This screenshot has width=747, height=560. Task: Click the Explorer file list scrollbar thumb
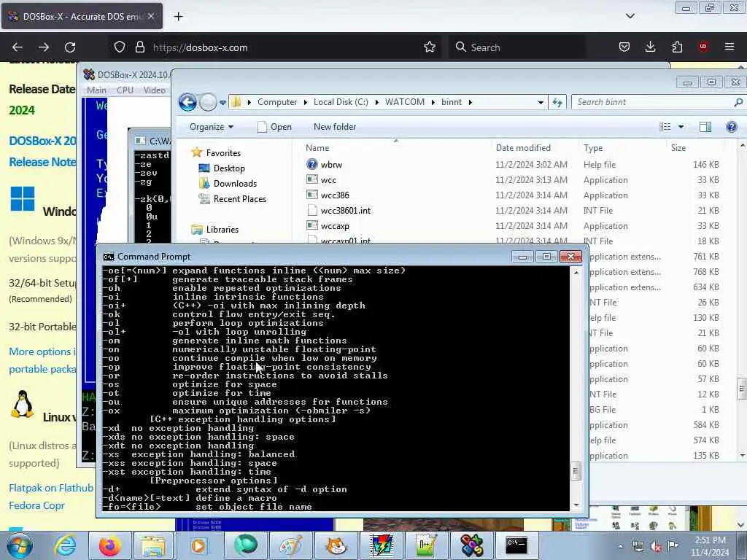pyautogui.click(x=742, y=388)
